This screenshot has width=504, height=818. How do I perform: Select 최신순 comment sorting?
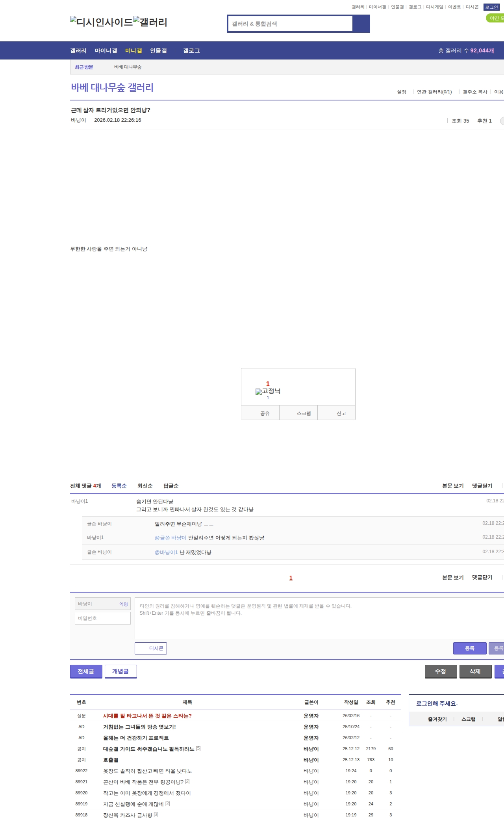tap(145, 486)
